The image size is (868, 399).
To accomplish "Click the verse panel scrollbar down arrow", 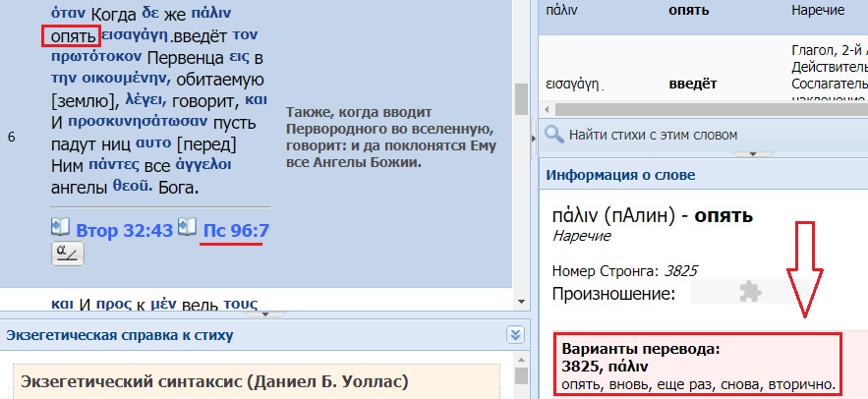I will pos(521,302).
